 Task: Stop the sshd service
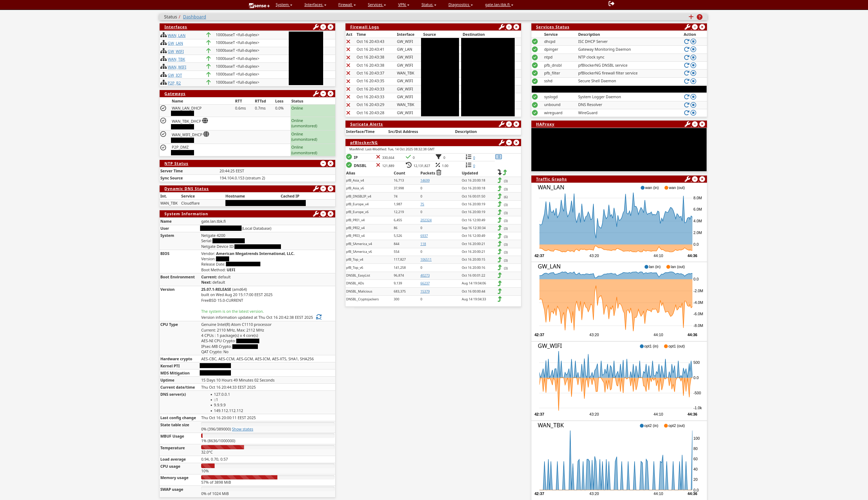pos(693,81)
